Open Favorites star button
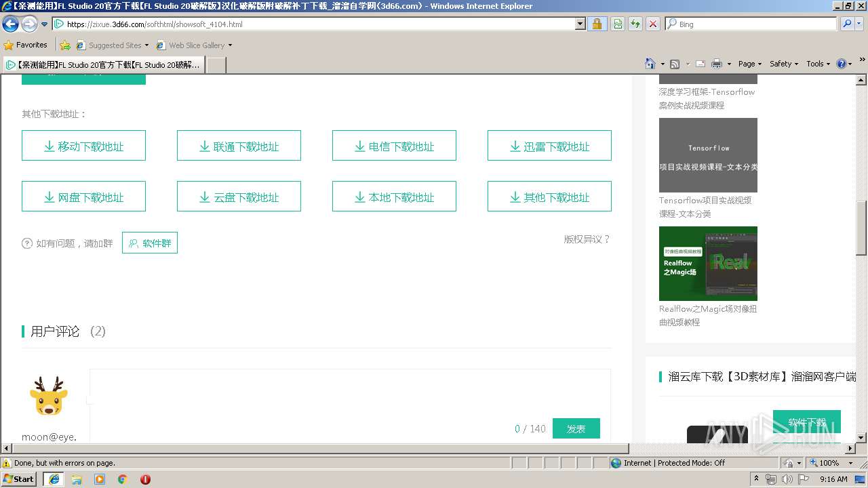Image resolution: width=868 pixels, height=488 pixels. point(26,45)
